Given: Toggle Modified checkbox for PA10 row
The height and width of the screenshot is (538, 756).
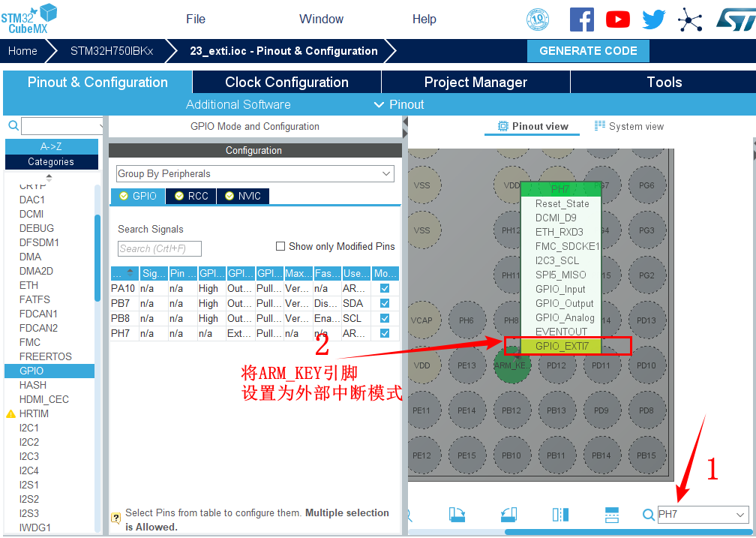Looking at the screenshot, I should tap(385, 288).
